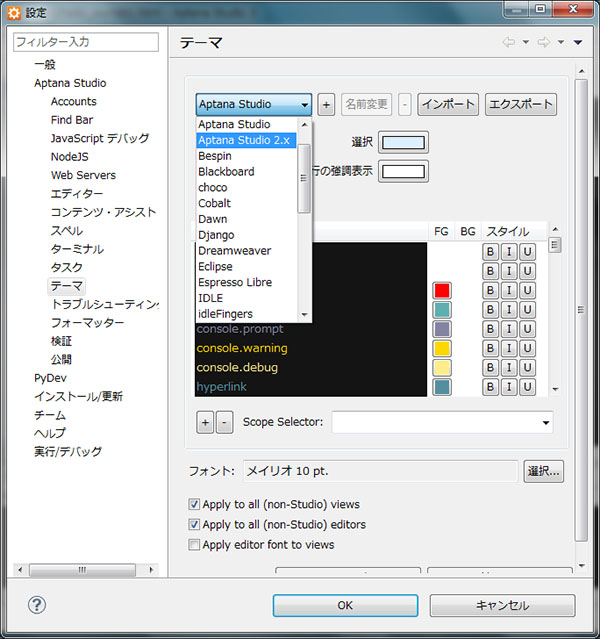Add a new scope rule with plus button
This screenshot has width=600, height=639.
point(205,423)
